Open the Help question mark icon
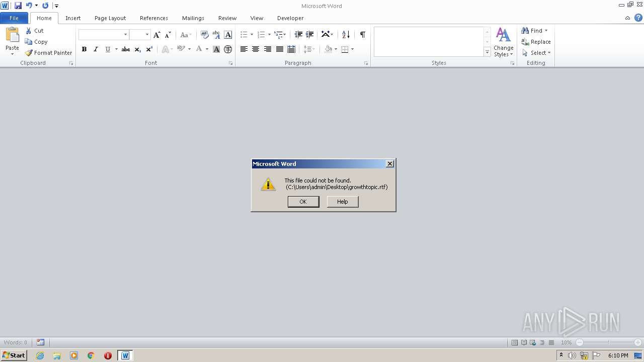Screen dimensions: 644x362 638,18
